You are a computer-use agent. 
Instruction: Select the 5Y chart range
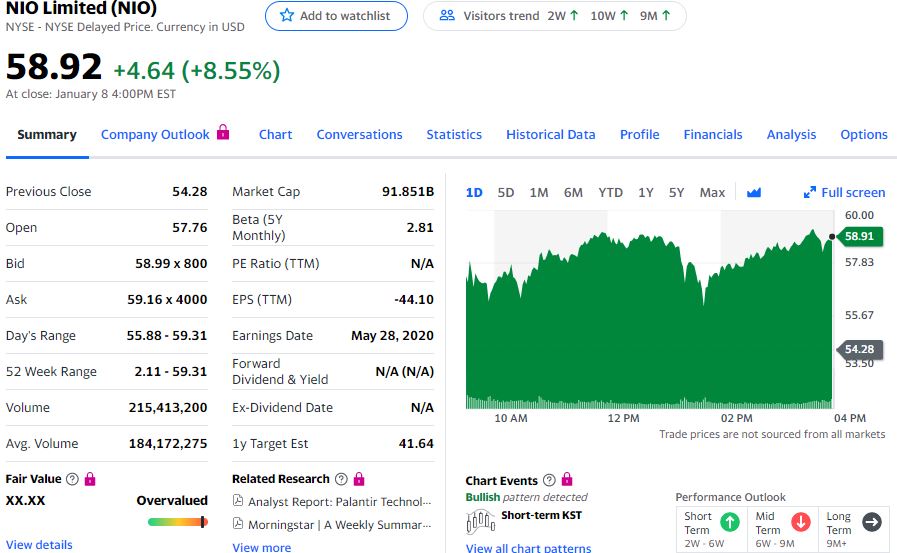click(x=676, y=193)
